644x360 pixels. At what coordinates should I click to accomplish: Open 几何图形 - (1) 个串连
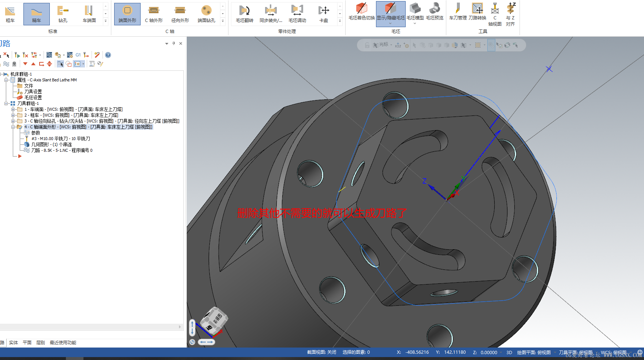point(52,144)
